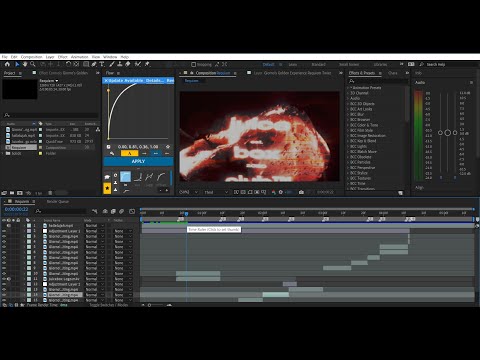Hide the Adjustment Layer 1 layer

click(4, 231)
